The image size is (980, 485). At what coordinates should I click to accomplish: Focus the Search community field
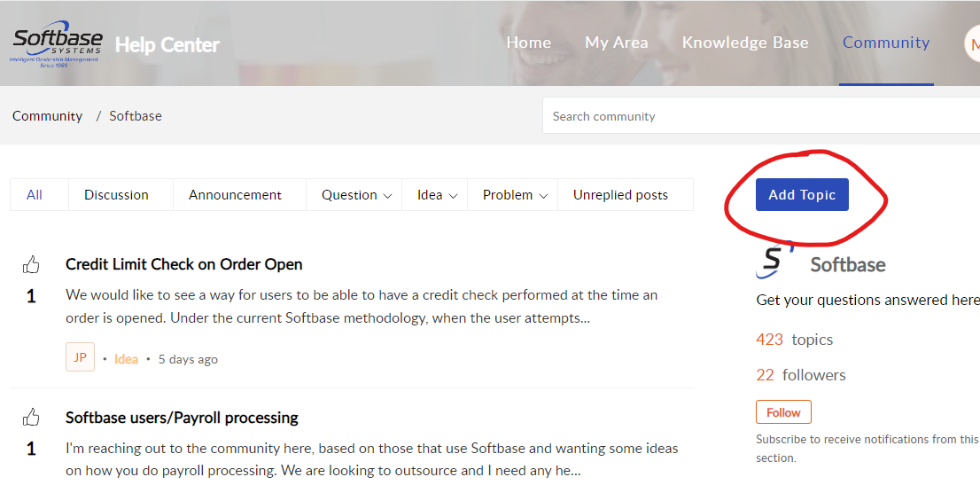point(761,116)
